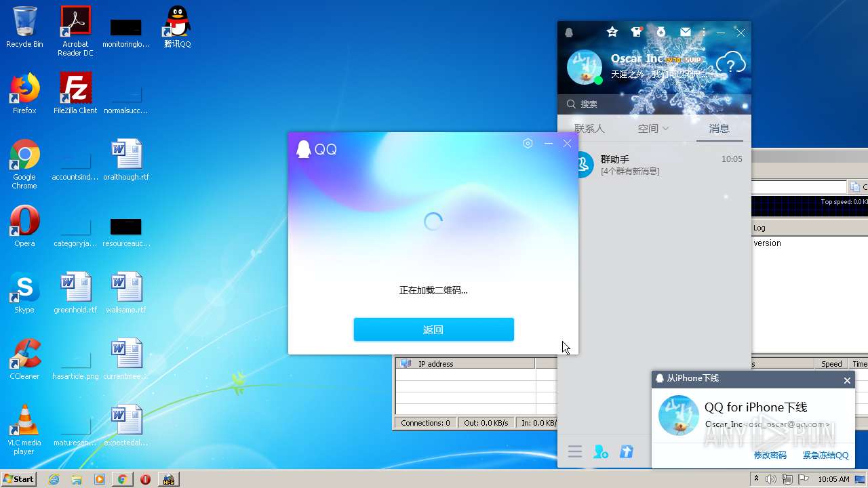Image resolution: width=868 pixels, height=488 pixels.
Task: Open the skin T-shirt icon in QQ panel
Action: coord(637,32)
